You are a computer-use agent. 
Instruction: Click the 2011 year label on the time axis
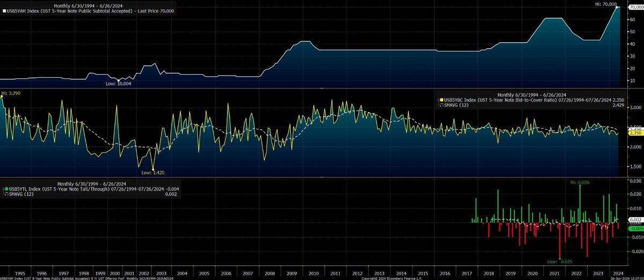[336, 273]
